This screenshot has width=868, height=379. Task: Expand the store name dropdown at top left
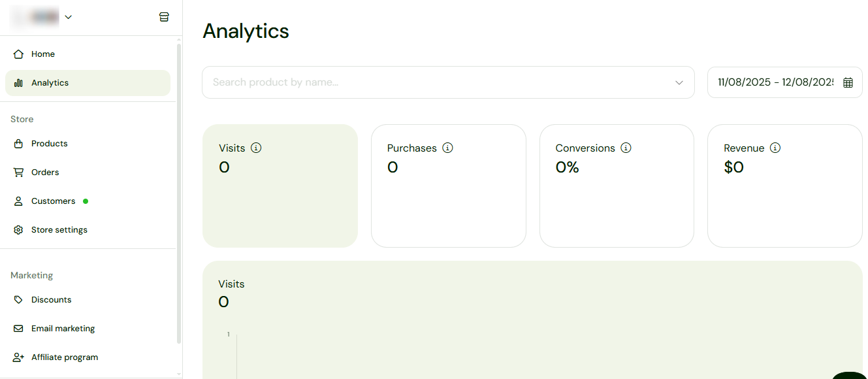pyautogui.click(x=68, y=16)
